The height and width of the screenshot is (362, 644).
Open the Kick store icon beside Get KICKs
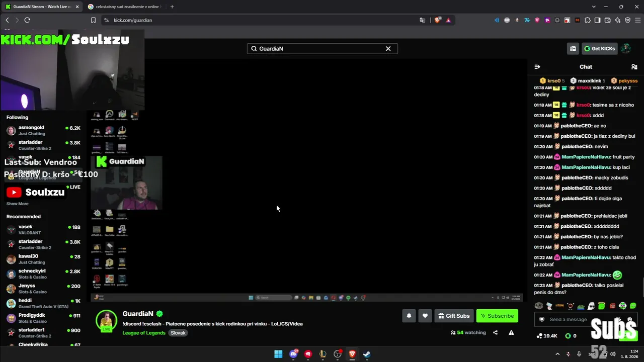pyautogui.click(x=573, y=49)
